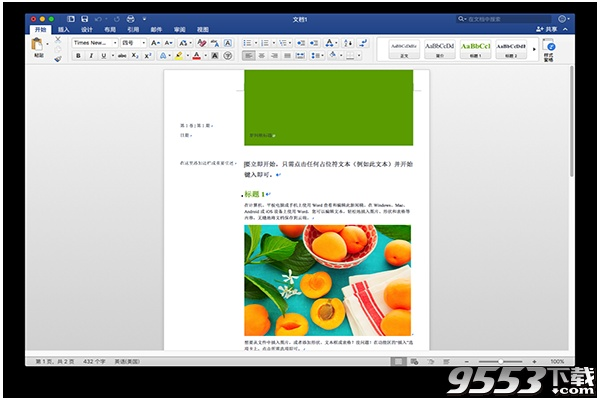Click the Paste clipboard icon
This screenshot has height=400, width=600.
(38, 46)
